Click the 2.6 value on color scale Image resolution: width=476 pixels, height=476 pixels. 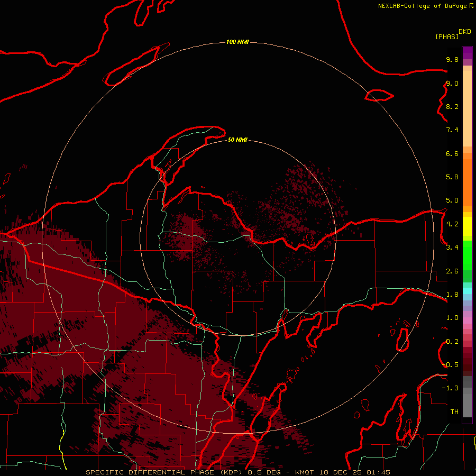coord(452,271)
